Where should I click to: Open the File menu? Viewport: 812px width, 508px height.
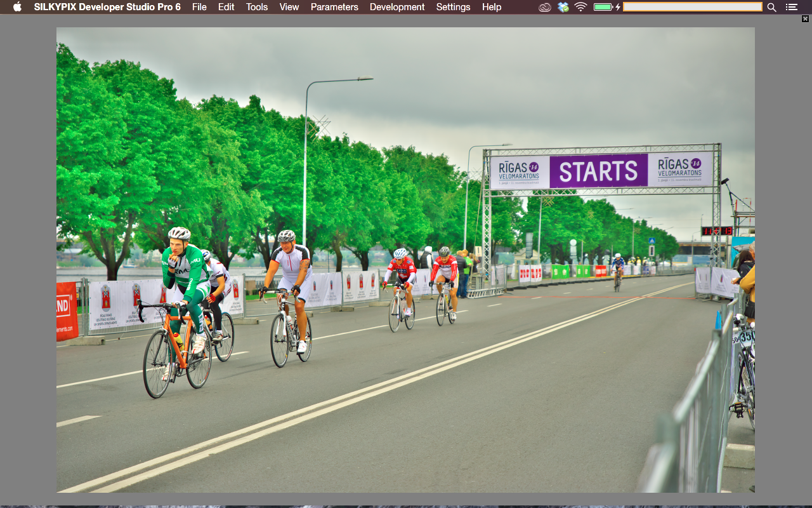(x=199, y=7)
